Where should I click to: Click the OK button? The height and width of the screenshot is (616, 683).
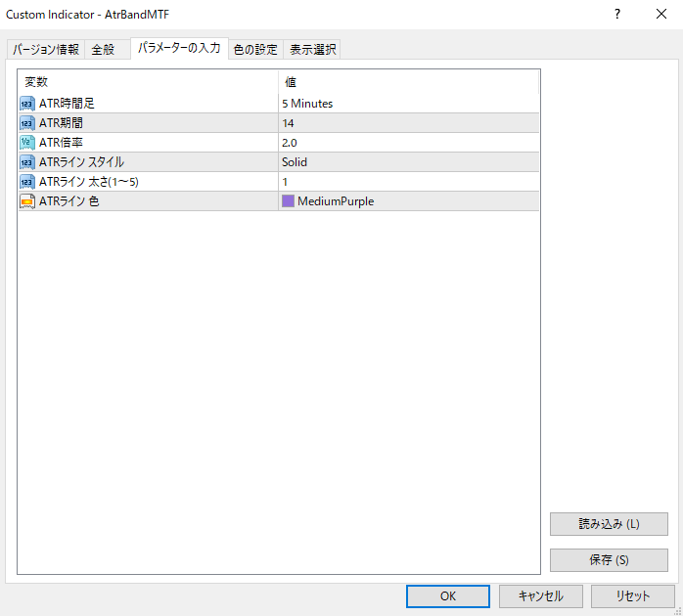click(448, 596)
